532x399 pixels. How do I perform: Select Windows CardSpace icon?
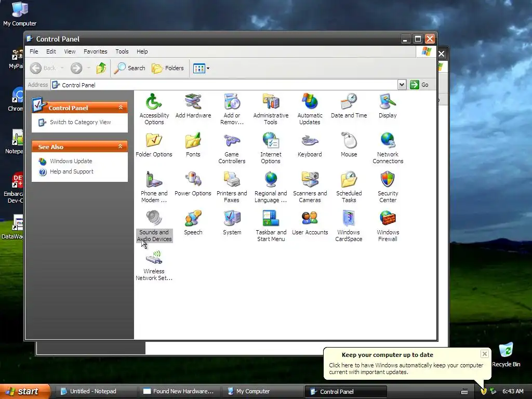click(x=349, y=225)
